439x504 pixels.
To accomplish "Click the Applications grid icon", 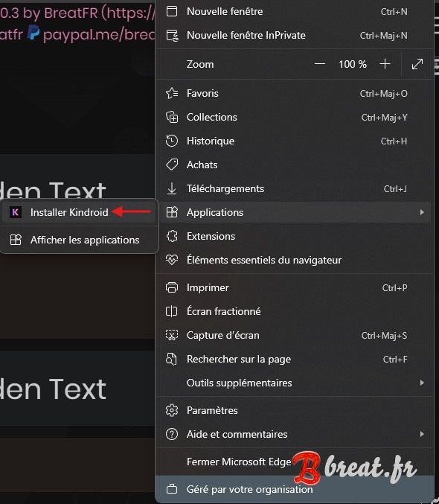I will pos(172,212).
